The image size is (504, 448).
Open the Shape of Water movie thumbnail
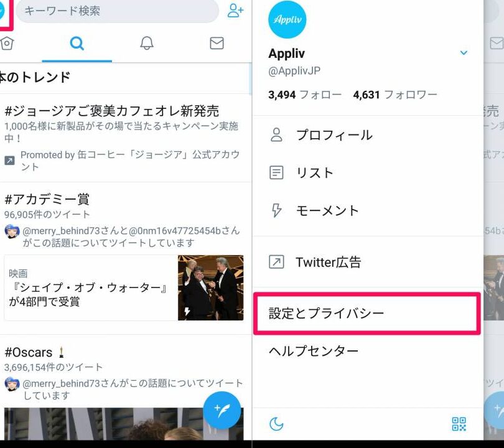[x=210, y=287]
